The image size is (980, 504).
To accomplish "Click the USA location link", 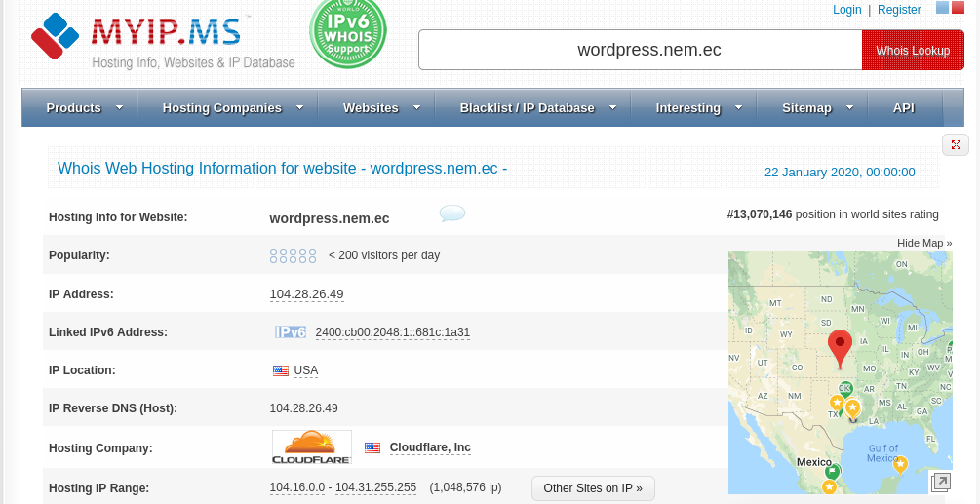I will 305,370.
